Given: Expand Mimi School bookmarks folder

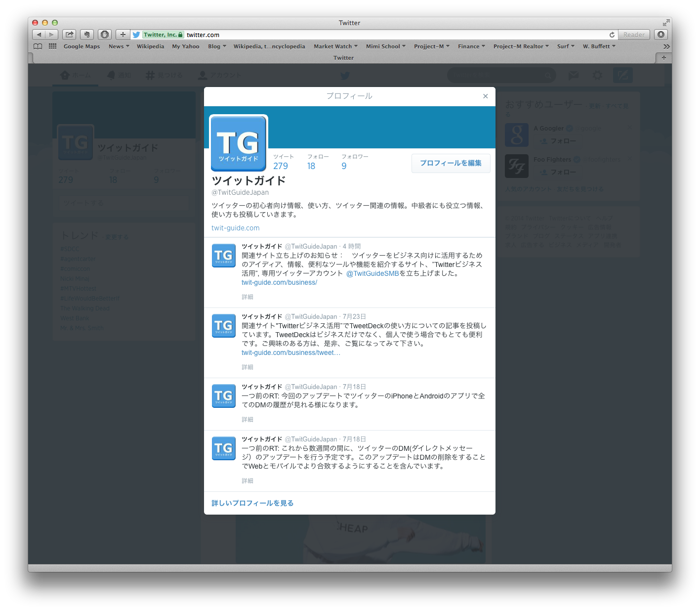Looking at the screenshot, I should tap(386, 46).
